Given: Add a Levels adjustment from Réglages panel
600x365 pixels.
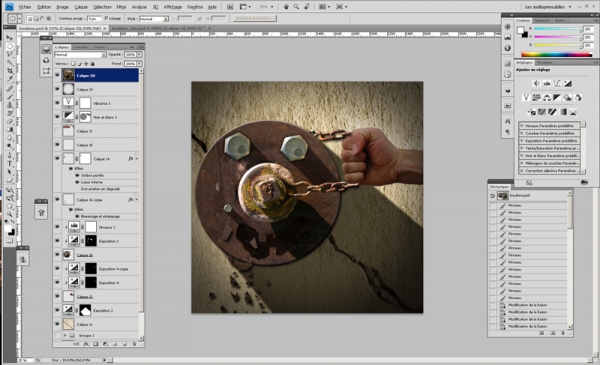Looking at the screenshot, I should pyautogui.click(x=547, y=83).
